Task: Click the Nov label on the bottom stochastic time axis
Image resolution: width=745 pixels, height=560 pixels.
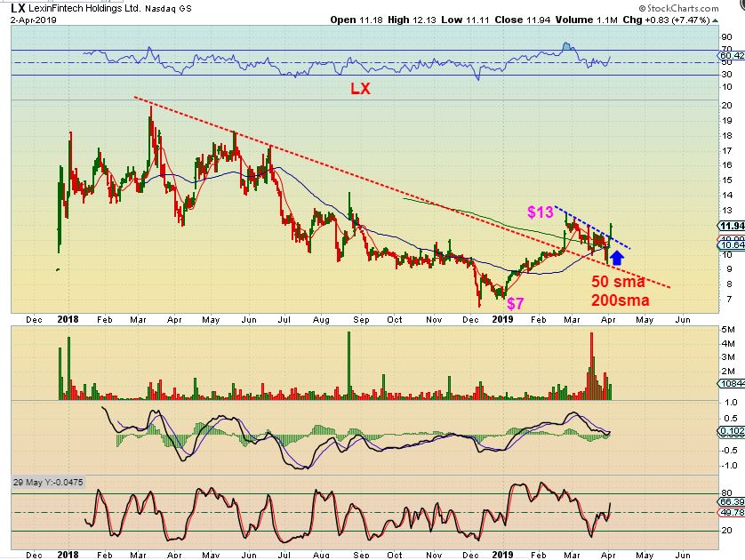Action: pos(434,555)
